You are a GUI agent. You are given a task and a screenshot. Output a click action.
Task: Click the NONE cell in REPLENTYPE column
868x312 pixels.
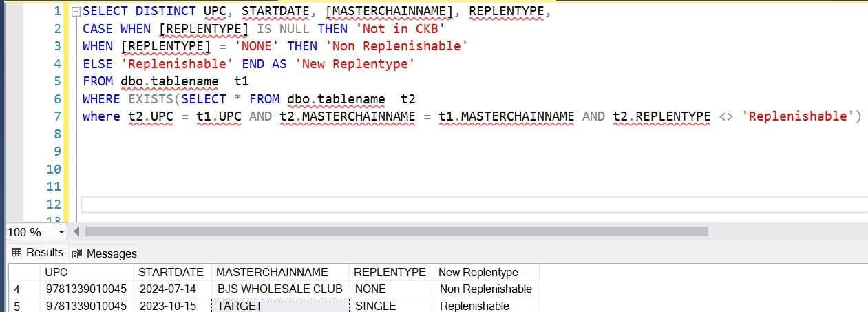click(391, 289)
